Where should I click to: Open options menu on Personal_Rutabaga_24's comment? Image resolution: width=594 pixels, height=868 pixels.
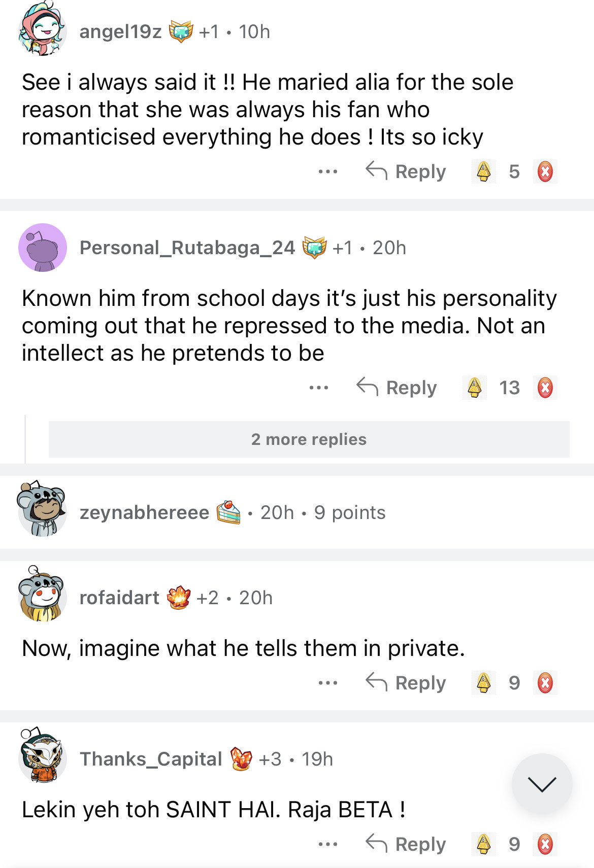[319, 388]
